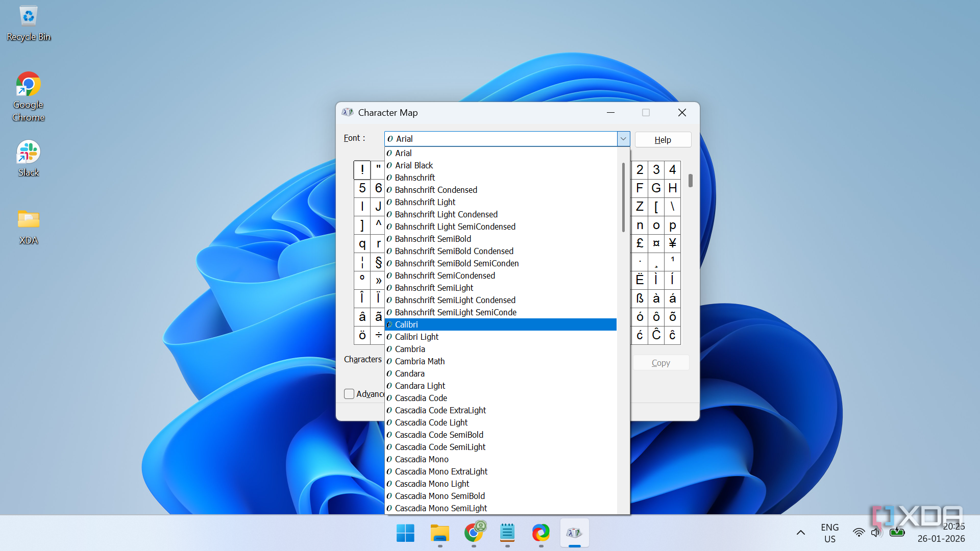Select the Cambria font
Image resolution: width=980 pixels, height=551 pixels.
click(x=501, y=349)
